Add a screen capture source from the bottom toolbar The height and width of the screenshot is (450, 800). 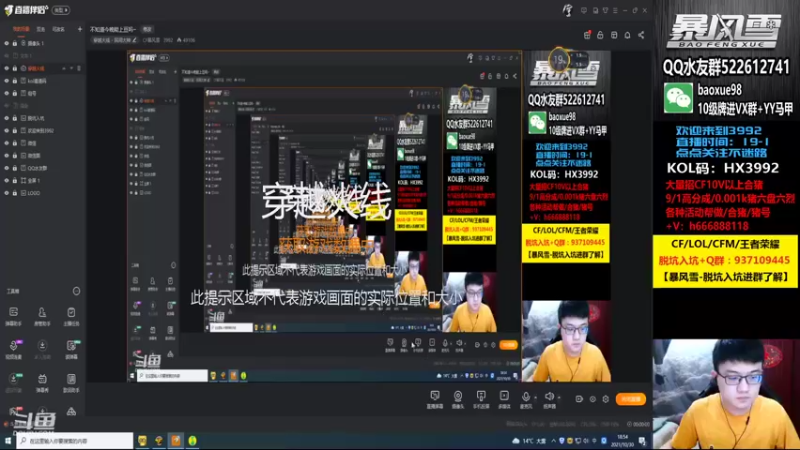pyautogui.click(x=435, y=399)
